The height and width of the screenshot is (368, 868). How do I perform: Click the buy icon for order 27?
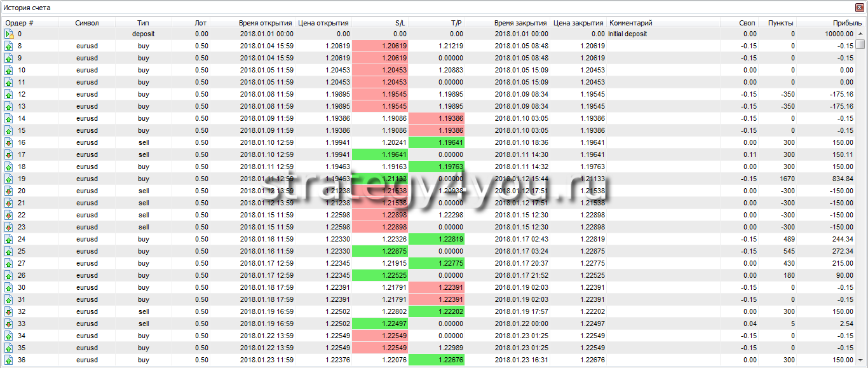point(9,263)
